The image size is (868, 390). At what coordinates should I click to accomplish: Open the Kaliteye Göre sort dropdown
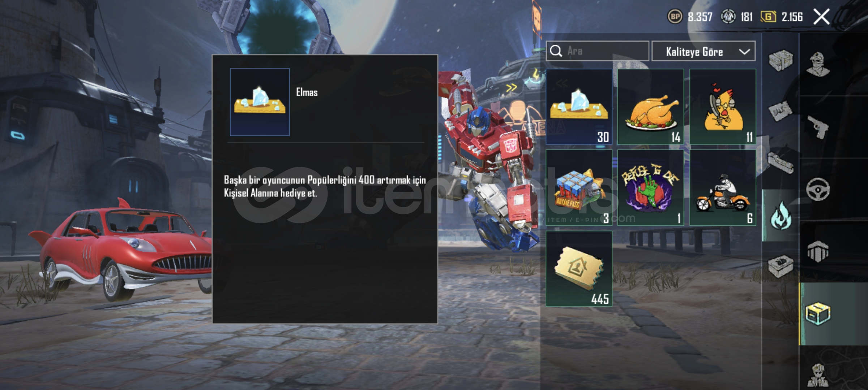click(703, 51)
